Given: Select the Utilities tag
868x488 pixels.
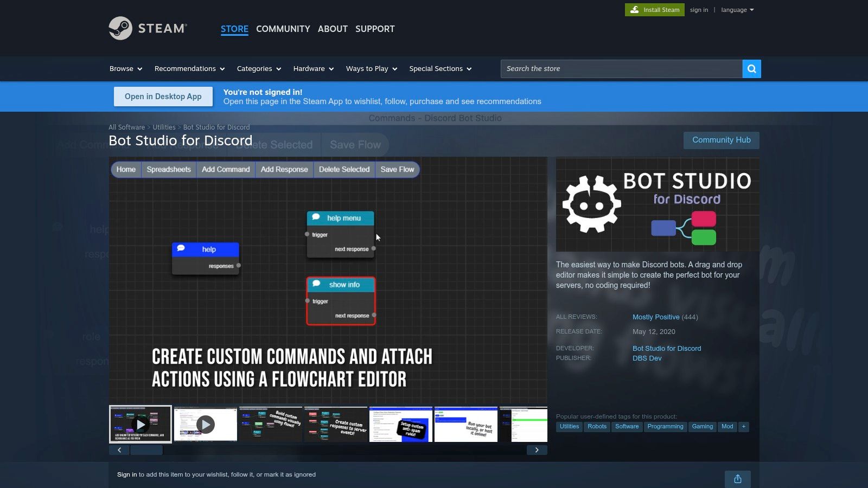Looking at the screenshot, I should pyautogui.click(x=569, y=427).
